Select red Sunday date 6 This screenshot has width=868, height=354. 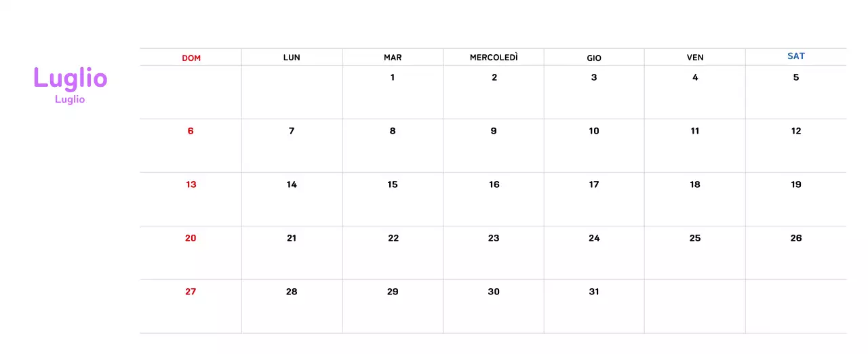click(191, 131)
